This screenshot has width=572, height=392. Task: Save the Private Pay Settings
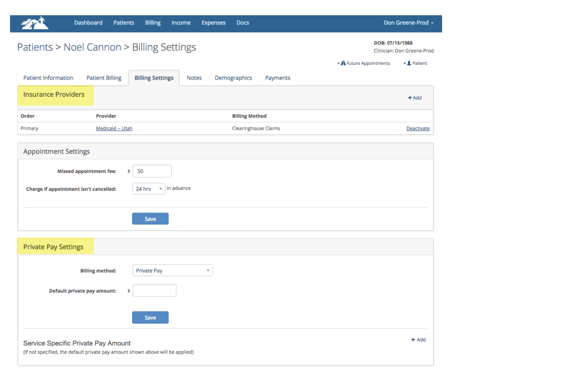tap(150, 318)
